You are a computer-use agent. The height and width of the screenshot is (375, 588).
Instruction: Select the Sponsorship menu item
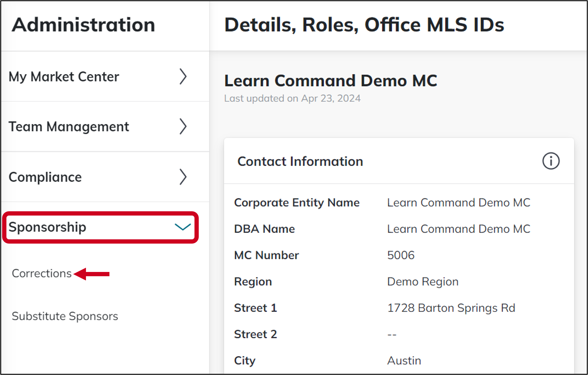pyautogui.click(x=47, y=227)
